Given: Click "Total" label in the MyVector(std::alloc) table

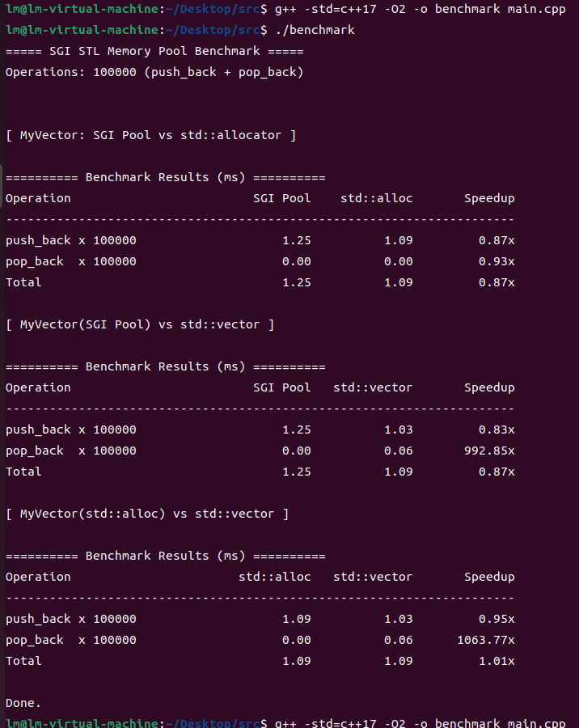Looking at the screenshot, I should [x=23, y=661].
